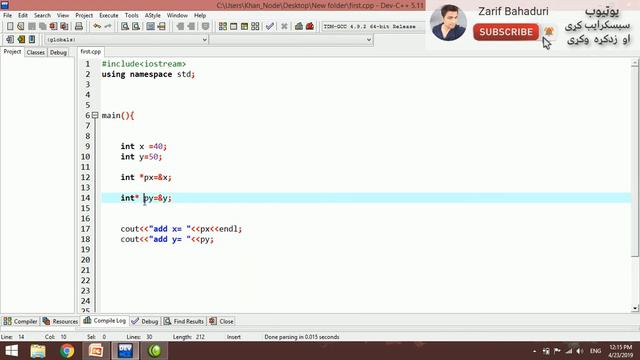Open the Help menu

(x=200, y=16)
